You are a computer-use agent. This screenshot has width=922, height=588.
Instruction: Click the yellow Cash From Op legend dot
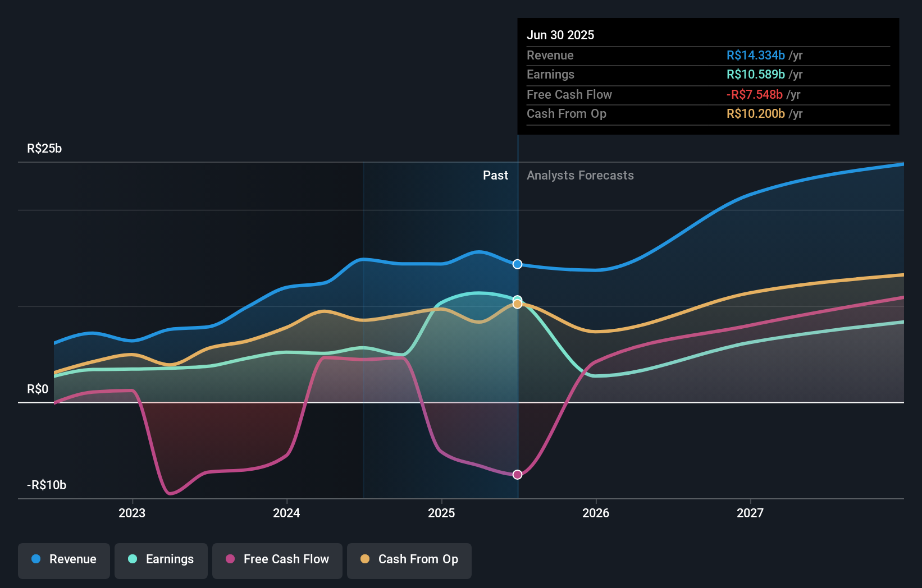pyautogui.click(x=366, y=559)
